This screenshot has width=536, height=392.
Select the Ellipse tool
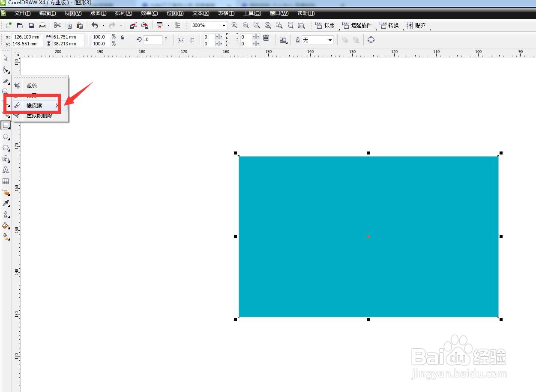click(6, 137)
